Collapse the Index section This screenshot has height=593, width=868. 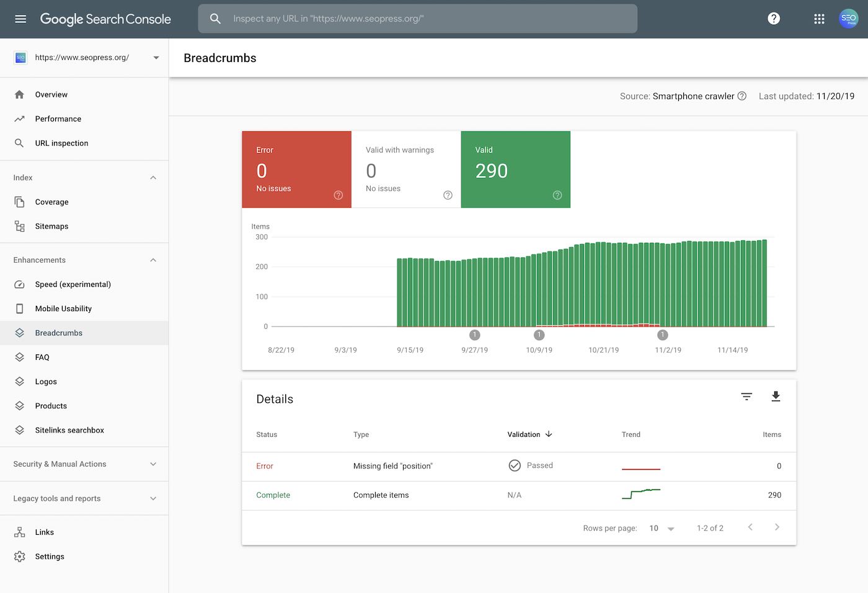(153, 178)
